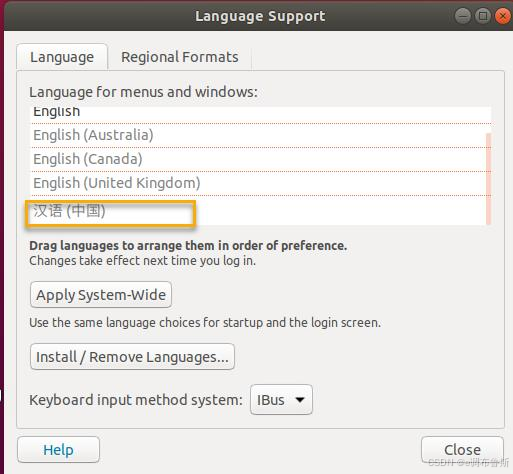
Task: Click the Language Support title bar
Action: (x=260, y=16)
